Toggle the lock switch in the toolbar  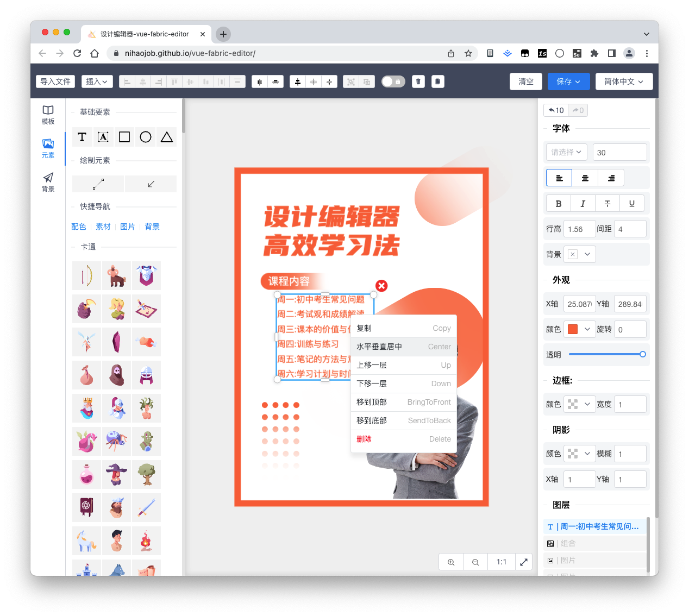pyautogui.click(x=393, y=81)
